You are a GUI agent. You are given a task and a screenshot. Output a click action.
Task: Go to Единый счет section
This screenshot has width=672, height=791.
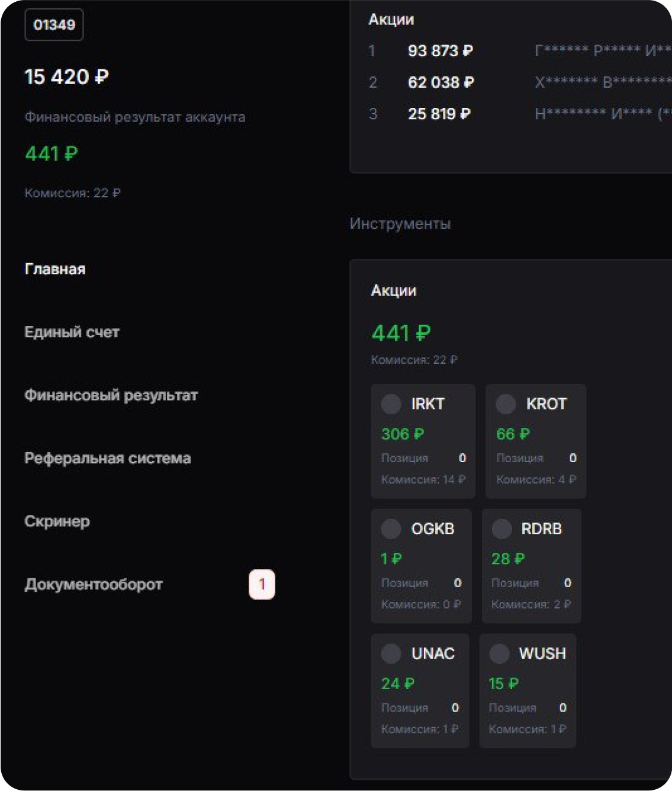coord(72,332)
